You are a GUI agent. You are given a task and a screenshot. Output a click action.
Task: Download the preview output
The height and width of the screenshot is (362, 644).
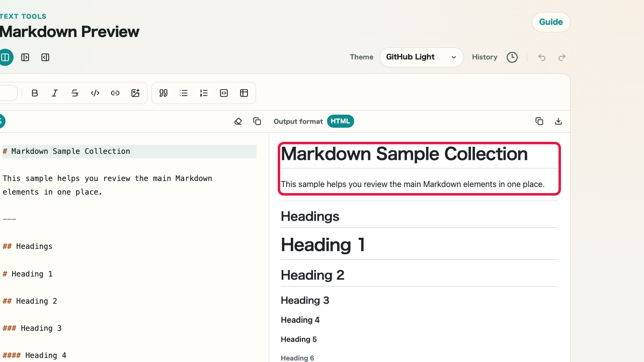[558, 121]
